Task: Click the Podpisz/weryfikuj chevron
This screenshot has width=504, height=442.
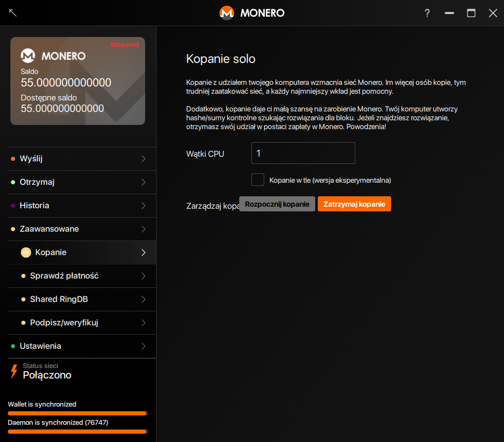Action: click(x=144, y=323)
